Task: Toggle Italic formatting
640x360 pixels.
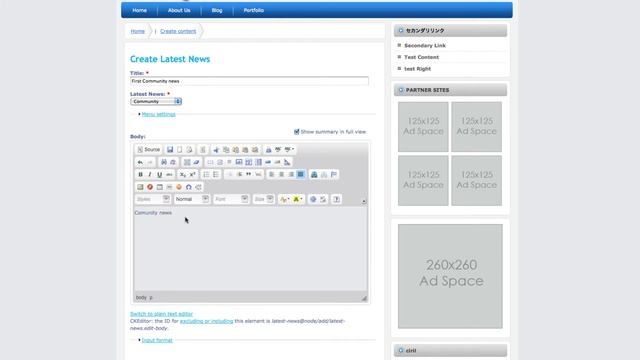Action: (150, 175)
